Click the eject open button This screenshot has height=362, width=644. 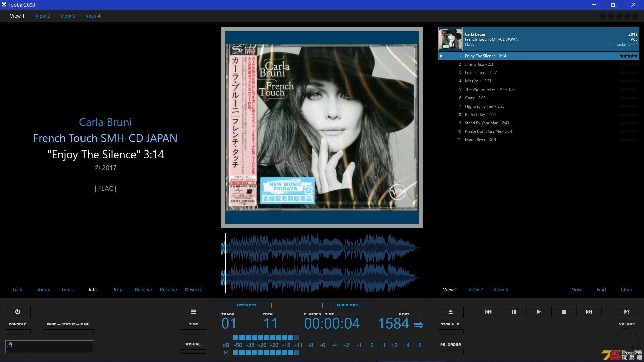(x=451, y=312)
